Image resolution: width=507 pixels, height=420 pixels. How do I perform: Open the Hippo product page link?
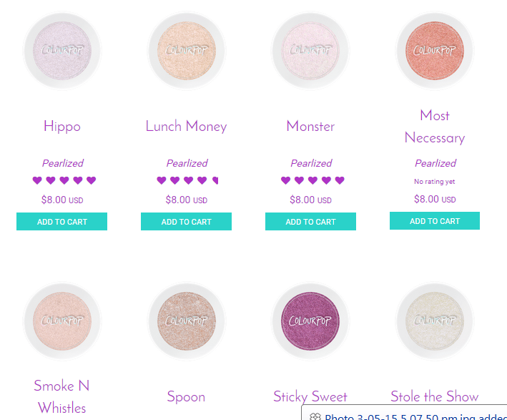[x=62, y=127]
